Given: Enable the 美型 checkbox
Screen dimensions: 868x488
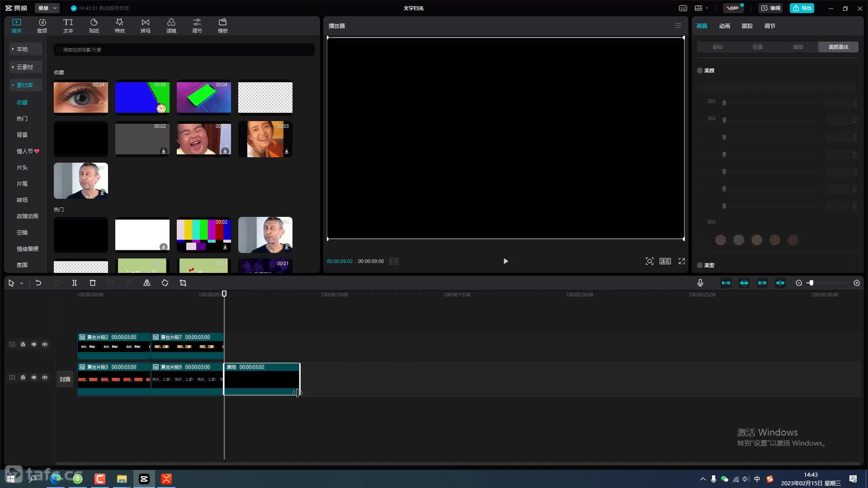Looking at the screenshot, I should coord(700,265).
